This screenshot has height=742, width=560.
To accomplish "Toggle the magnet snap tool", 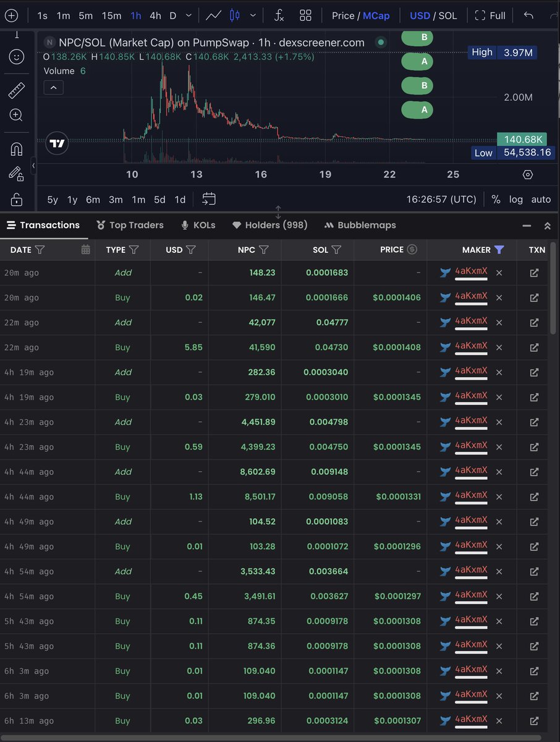I will [16, 149].
